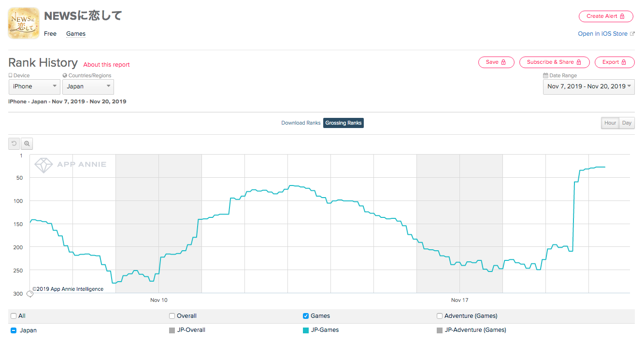Enable the Overall category checkbox
Viewport: 644px width, 343px height.
[172, 316]
